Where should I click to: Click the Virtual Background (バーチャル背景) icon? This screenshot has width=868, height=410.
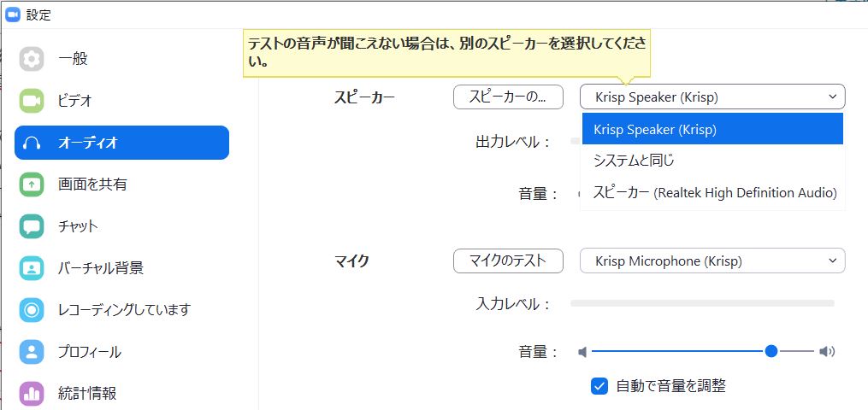[x=32, y=268]
